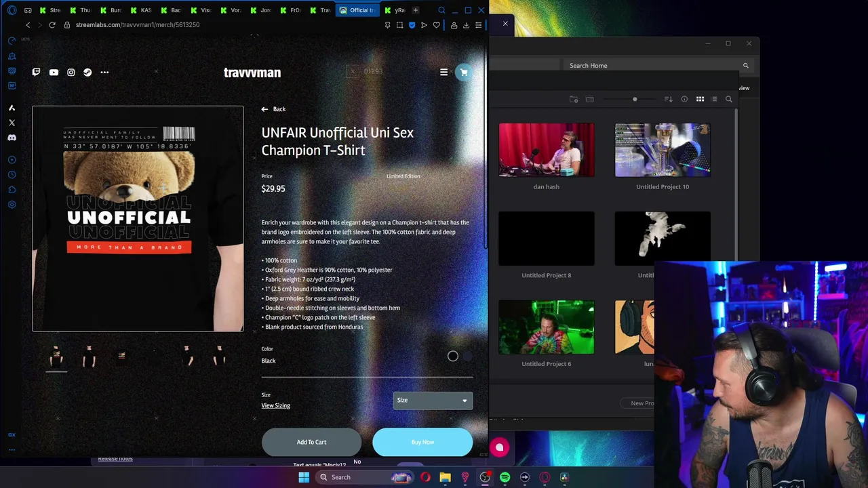Click the Limited Edition label
868x488 pixels.
[x=403, y=176]
